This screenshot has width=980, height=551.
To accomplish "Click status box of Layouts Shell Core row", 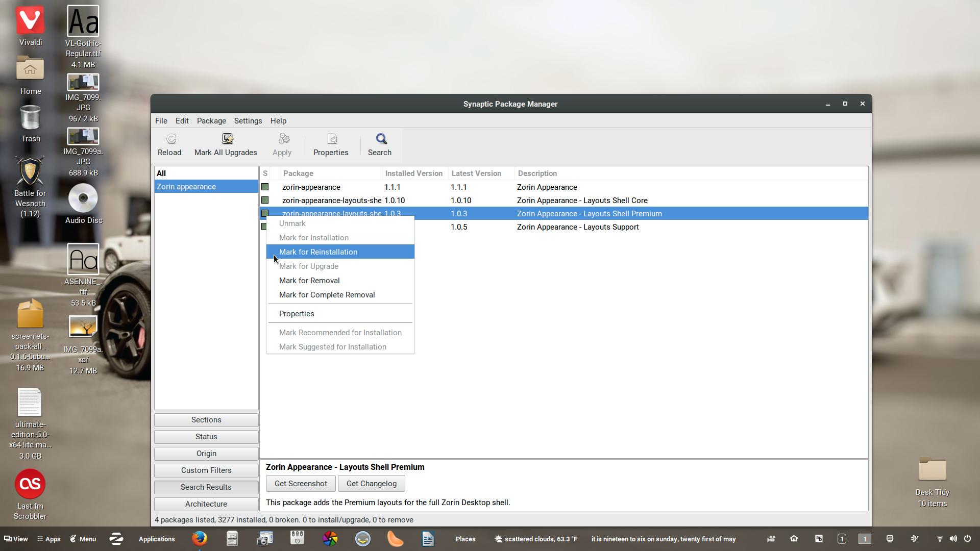I will (x=265, y=201).
